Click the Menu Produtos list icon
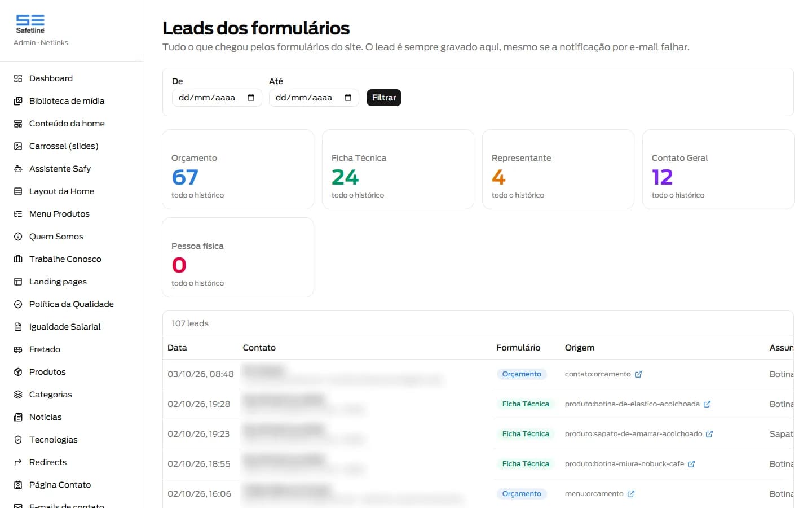Screen dimensions: 812x508 [18, 214]
